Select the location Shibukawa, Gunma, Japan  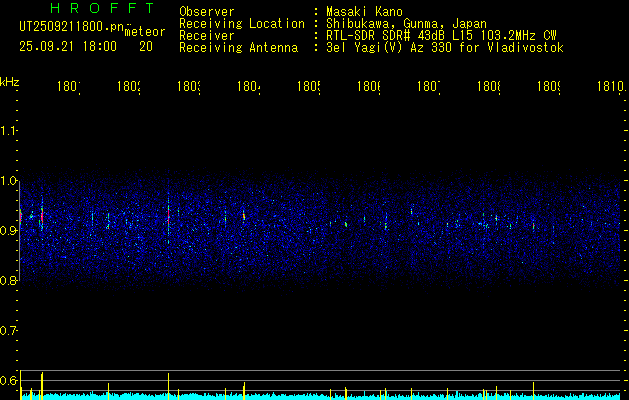click(x=406, y=24)
